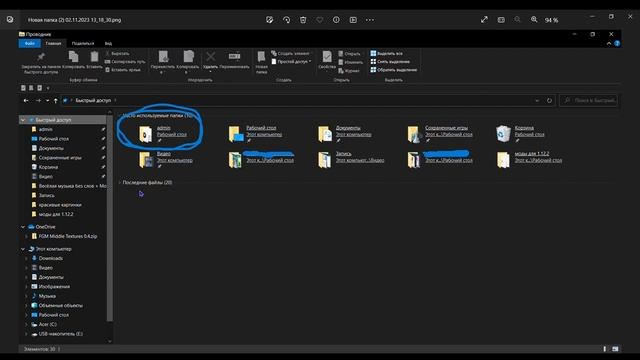Click the refresh icon beside address bar

coord(549,100)
